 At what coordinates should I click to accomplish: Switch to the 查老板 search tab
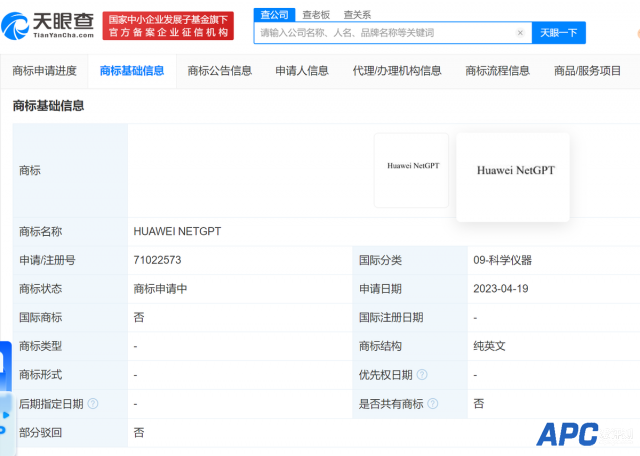click(x=316, y=14)
